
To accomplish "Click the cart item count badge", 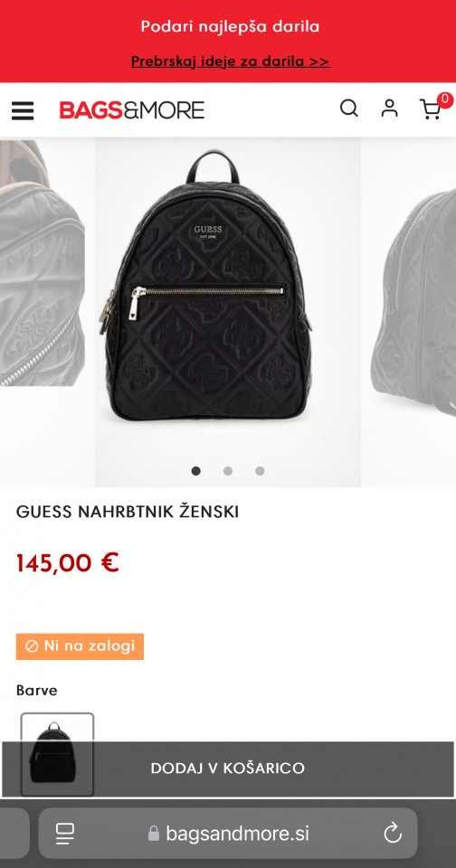I will coord(445,100).
